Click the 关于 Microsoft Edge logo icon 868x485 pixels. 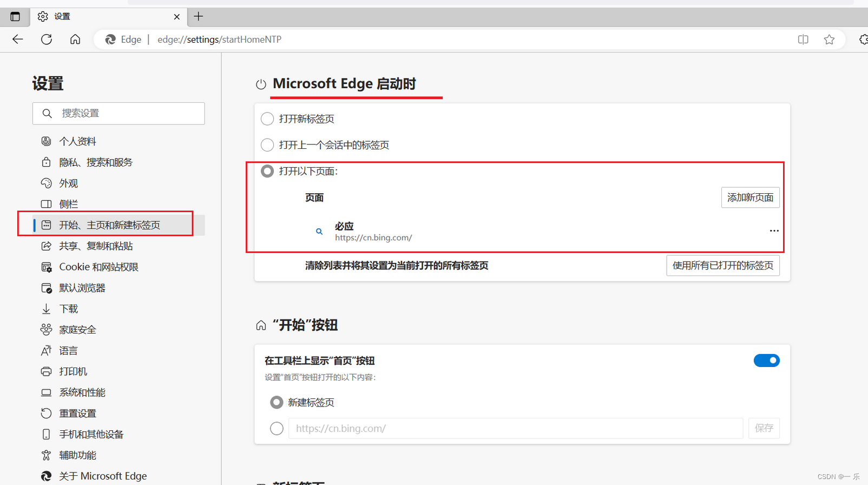coord(47,476)
